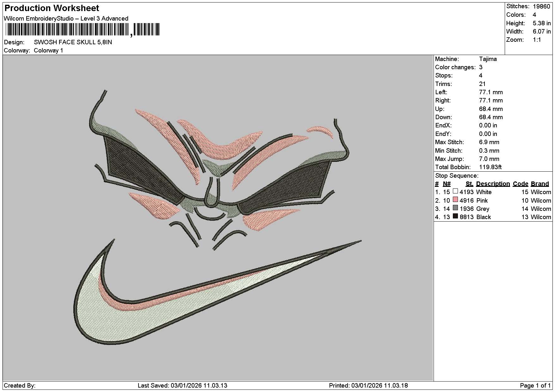Select thread number "4193" in the White row
This screenshot has height=392, width=555.
pos(467,192)
